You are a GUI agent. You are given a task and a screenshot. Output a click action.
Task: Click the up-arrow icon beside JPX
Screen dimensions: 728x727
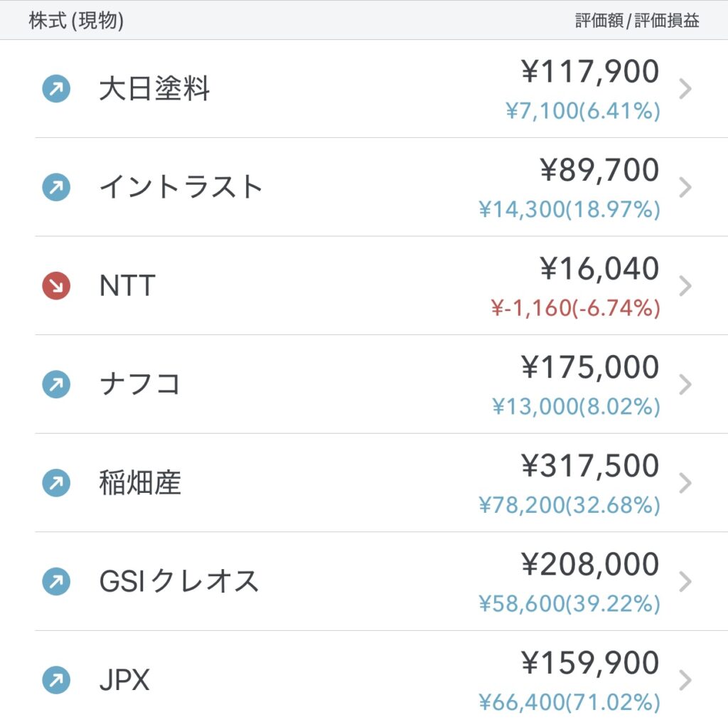56,680
